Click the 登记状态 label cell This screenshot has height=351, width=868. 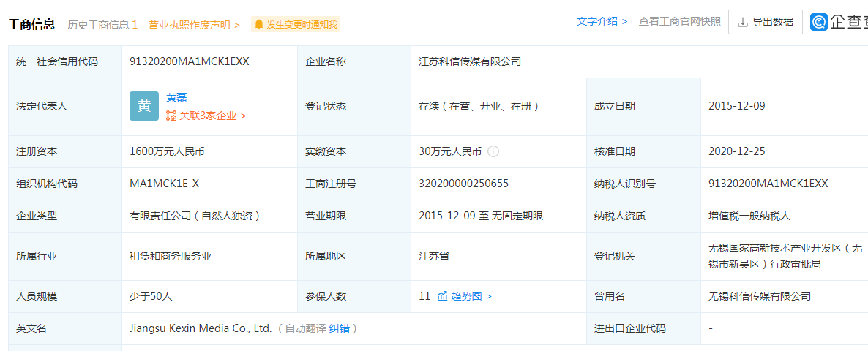(x=354, y=106)
